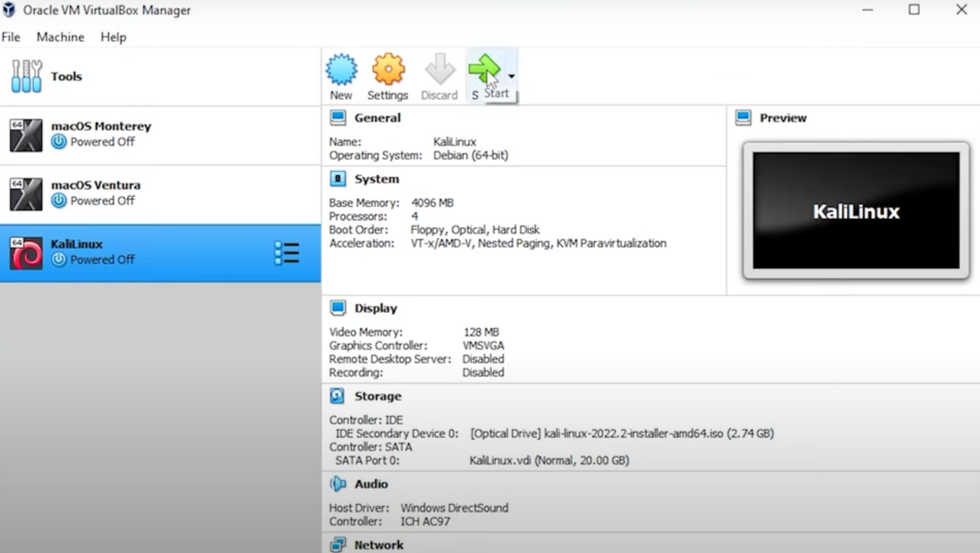Click the Processors label in System

tap(359, 217)
